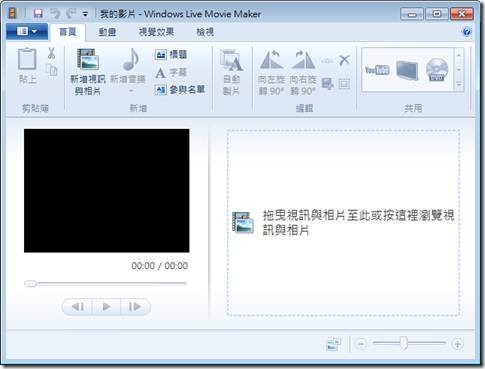Click 新增視訊與相片 to add videos and photos
485x369 pixels.
tap(88, 72)
